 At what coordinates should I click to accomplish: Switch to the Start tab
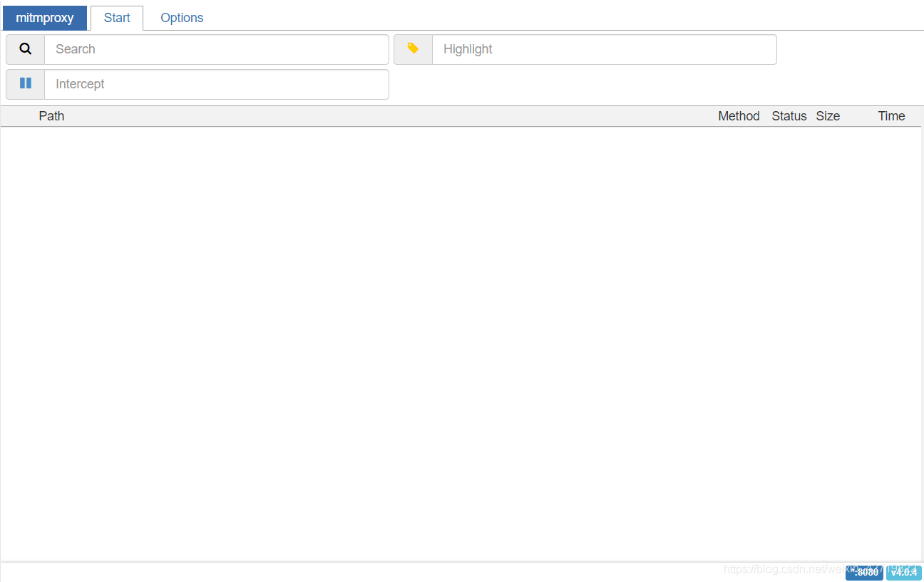coord(117,18)
